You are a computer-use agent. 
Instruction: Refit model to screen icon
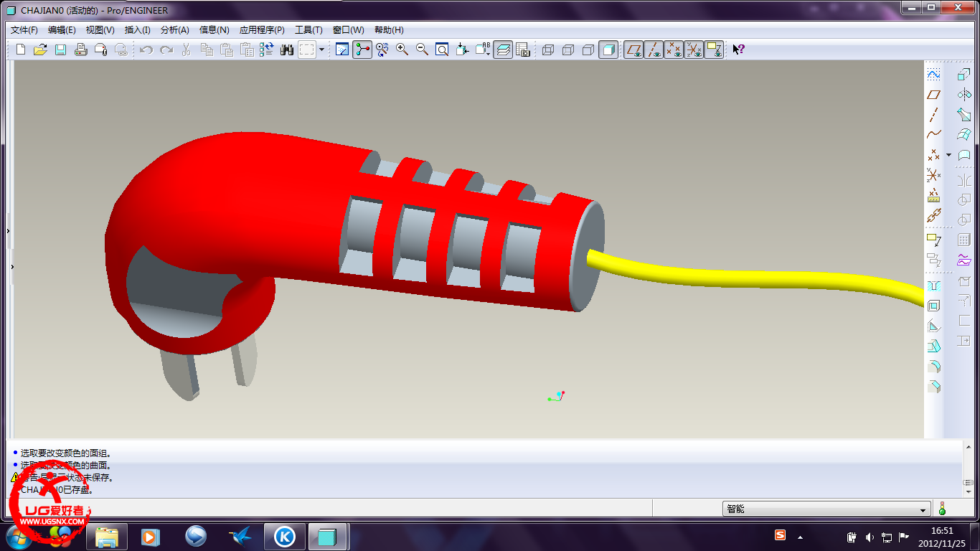(x=442, y=50)
